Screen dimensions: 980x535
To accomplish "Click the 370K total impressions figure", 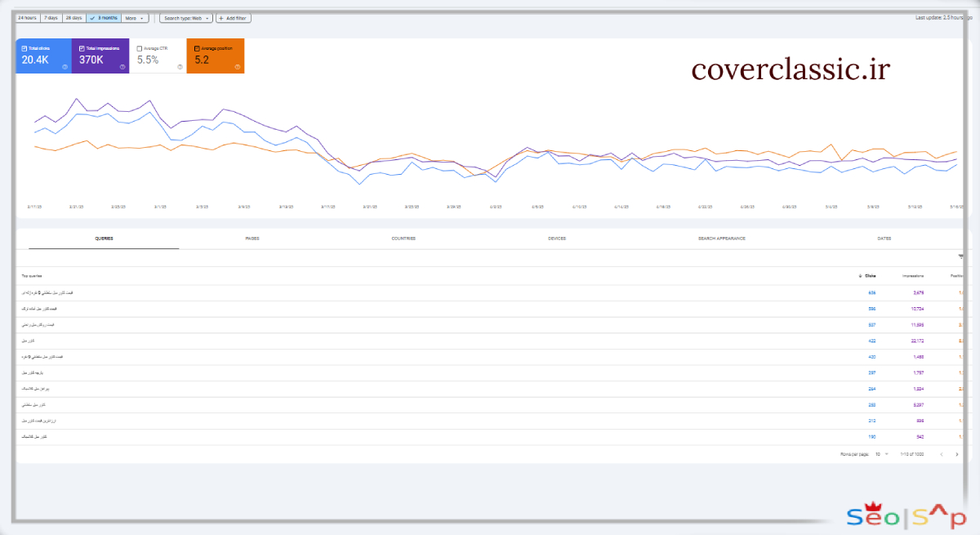I will tap(91, 60).
